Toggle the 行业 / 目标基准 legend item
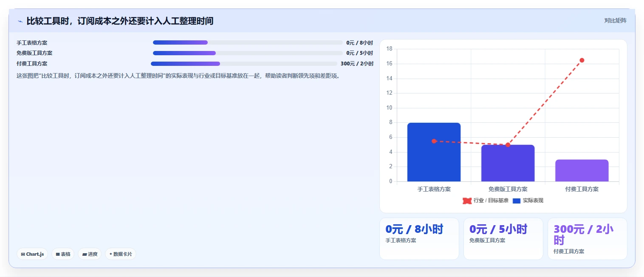The image size is (644, 277). 486,201
